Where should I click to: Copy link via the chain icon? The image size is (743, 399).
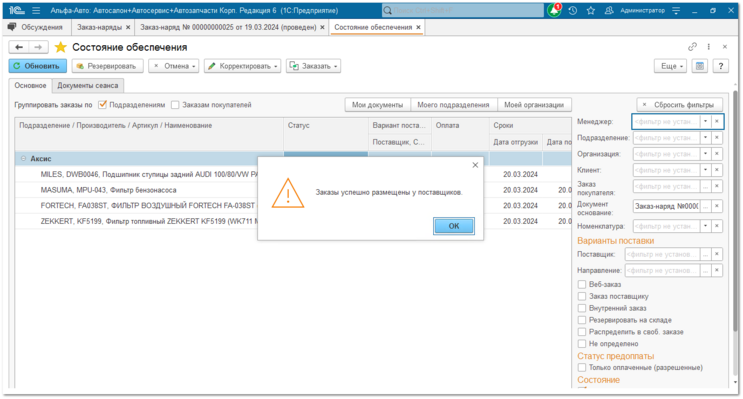pos(692,46)
